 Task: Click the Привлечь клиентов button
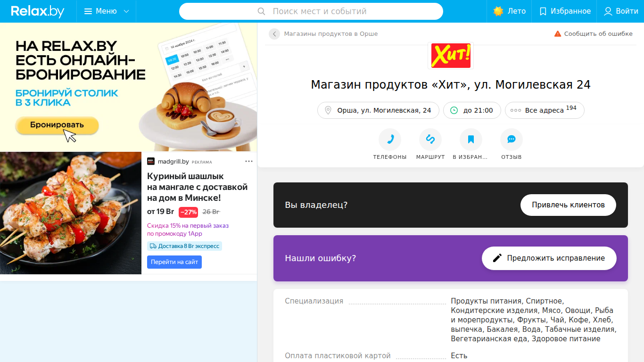568,205
